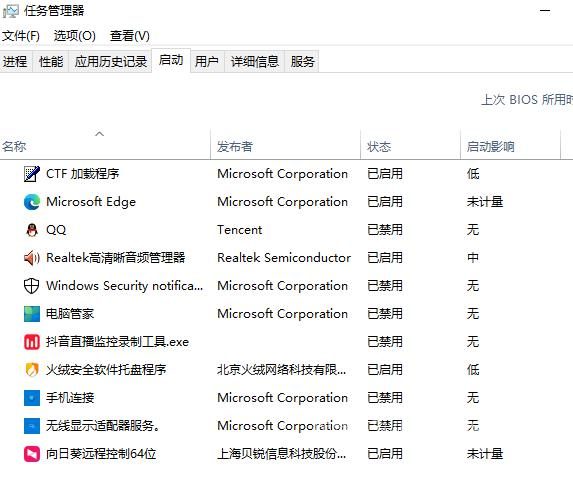Open the 选项(O) menu
The image size is (573, 501).
point(75,36)
